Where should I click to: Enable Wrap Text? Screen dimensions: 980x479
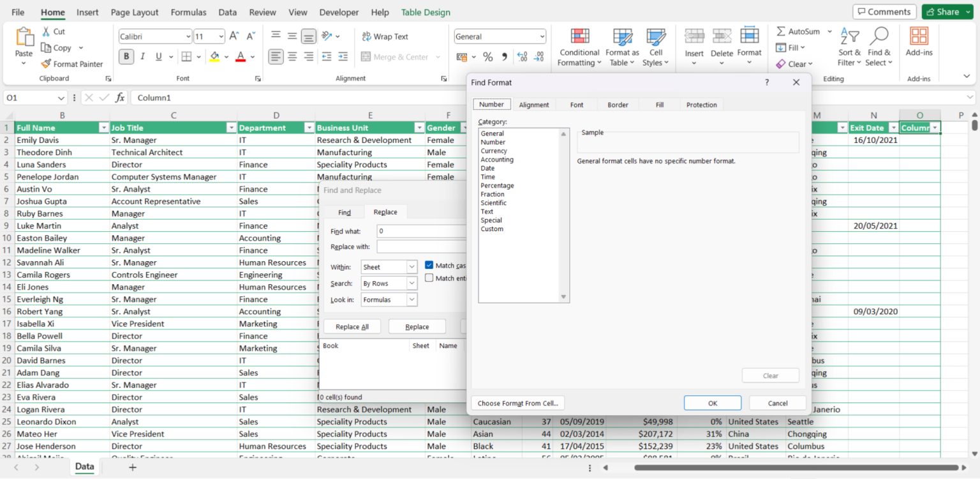(384, 36)
